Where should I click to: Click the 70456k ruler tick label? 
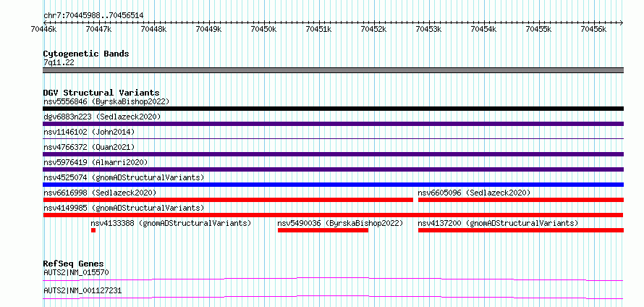(594, 29)
